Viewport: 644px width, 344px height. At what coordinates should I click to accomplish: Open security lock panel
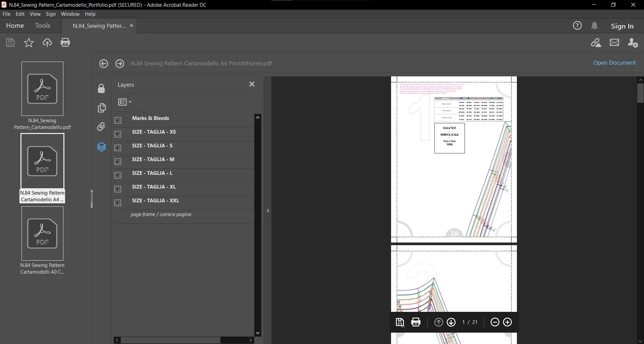[x=101, y=88]
